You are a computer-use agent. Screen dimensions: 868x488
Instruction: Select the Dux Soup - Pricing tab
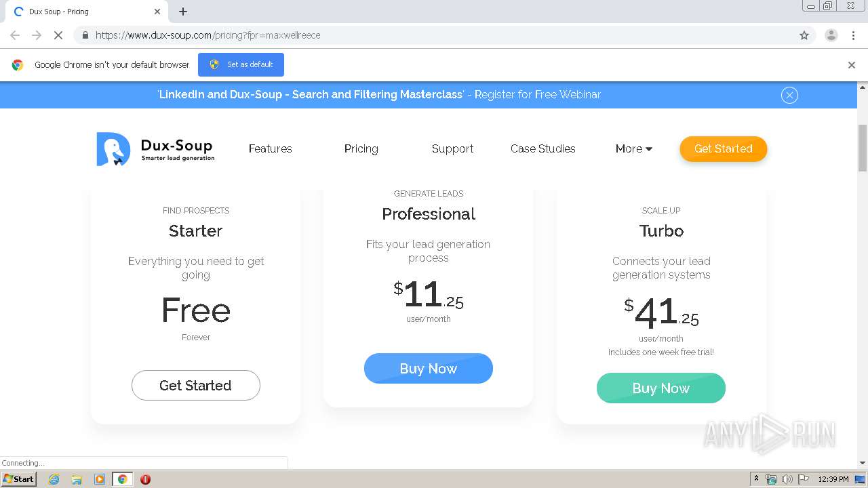85,12
